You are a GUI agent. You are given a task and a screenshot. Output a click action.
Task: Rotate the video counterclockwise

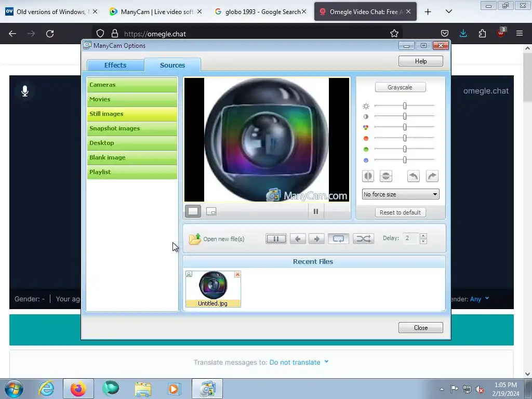[413, 176]
